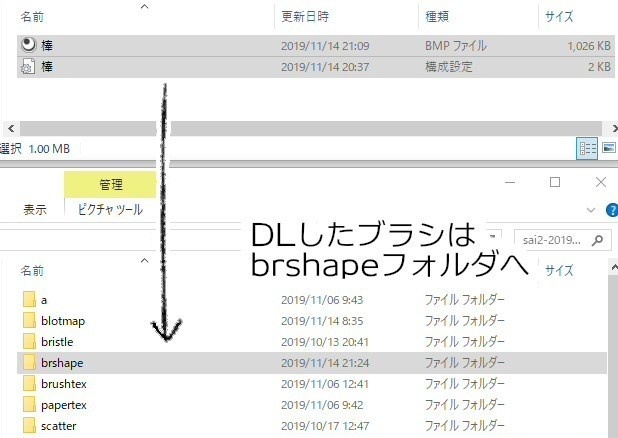
Task: Select the scatter folder name
Action: click(x=58, y=426)
